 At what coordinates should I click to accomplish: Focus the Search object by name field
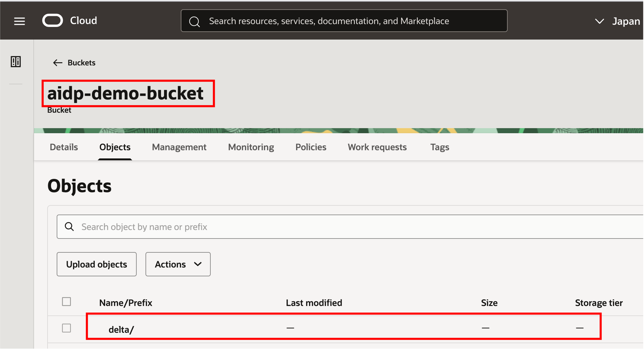(x=350, y=227)
